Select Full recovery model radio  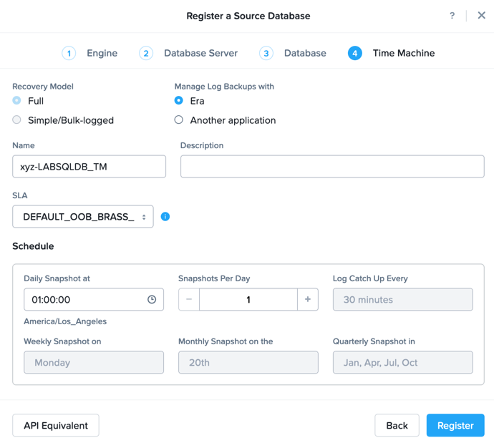coord(16,100)
